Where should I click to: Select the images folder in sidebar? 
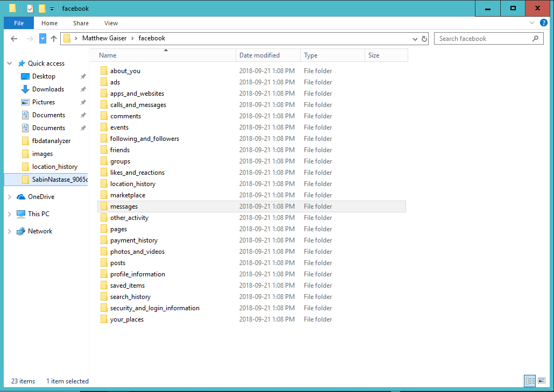click(x=42, y=154)
